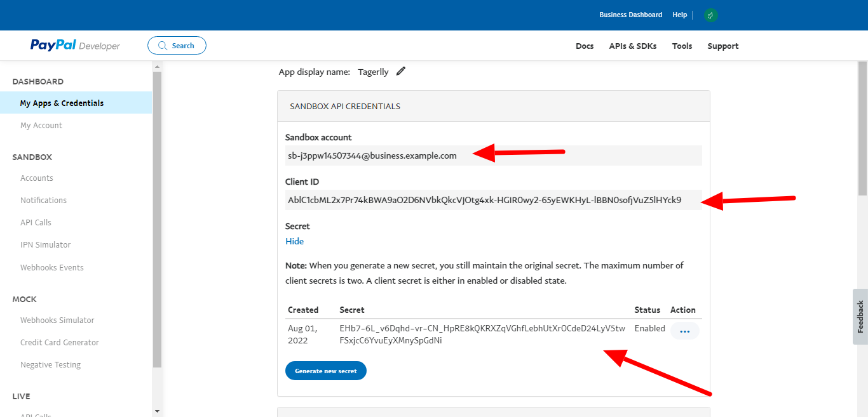Open Webhooks Simulator
Image resolution: width=868 pixels, height=417 pixels.
(x=57, y=321)
